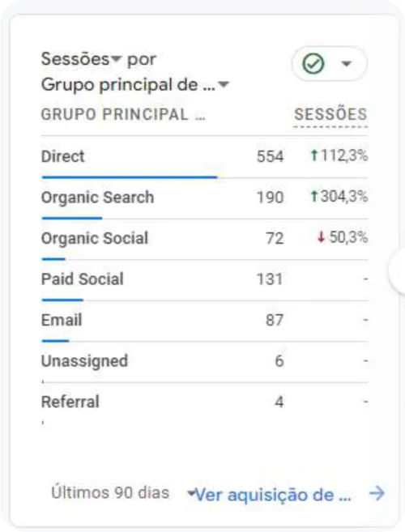Image resolution: width=405 pixels, height=532 pixels.
Task: Select the Organic Social row
Action: click(204, 240)
